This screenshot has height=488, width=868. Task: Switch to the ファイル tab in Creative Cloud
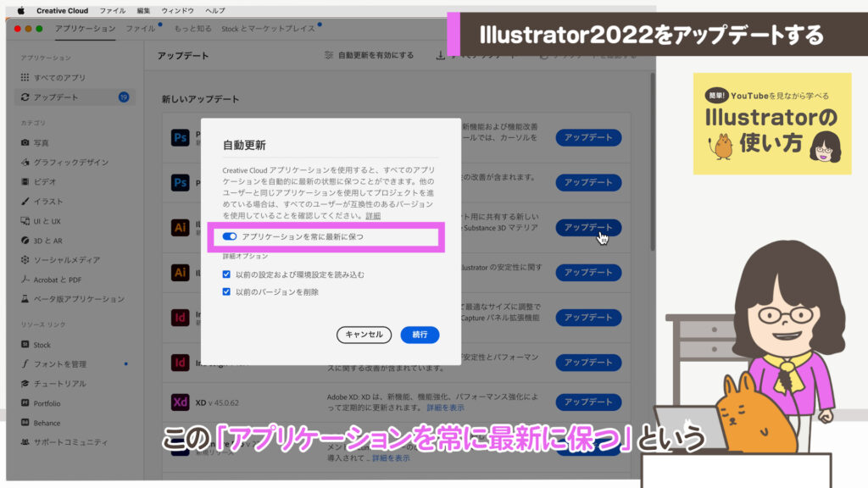tap(141, 28)
